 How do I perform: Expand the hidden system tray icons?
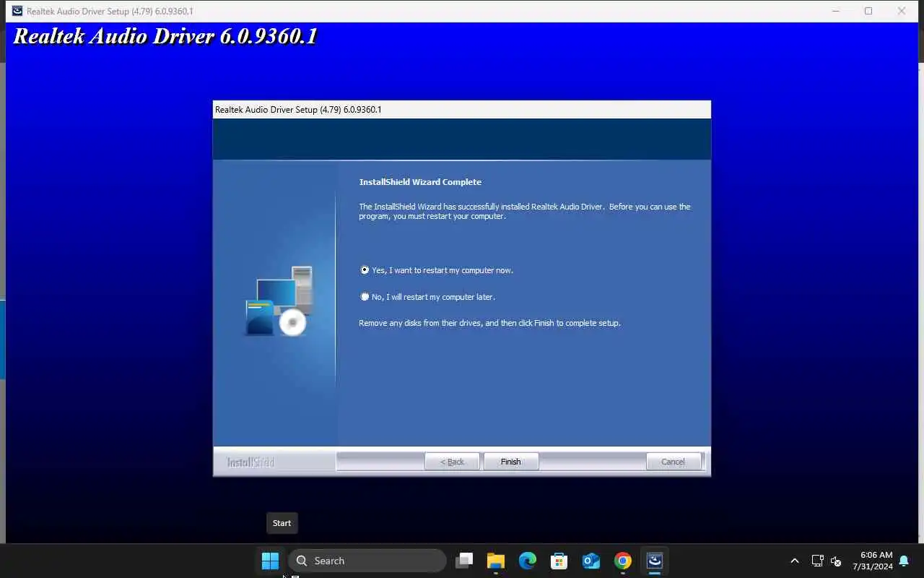[795, 561]
